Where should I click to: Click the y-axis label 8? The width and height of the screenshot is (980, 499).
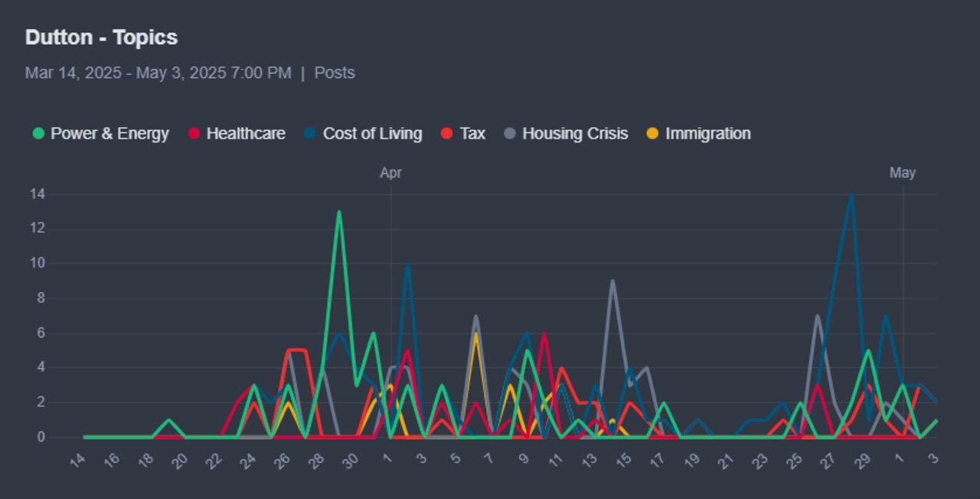(x=41, y=298)
